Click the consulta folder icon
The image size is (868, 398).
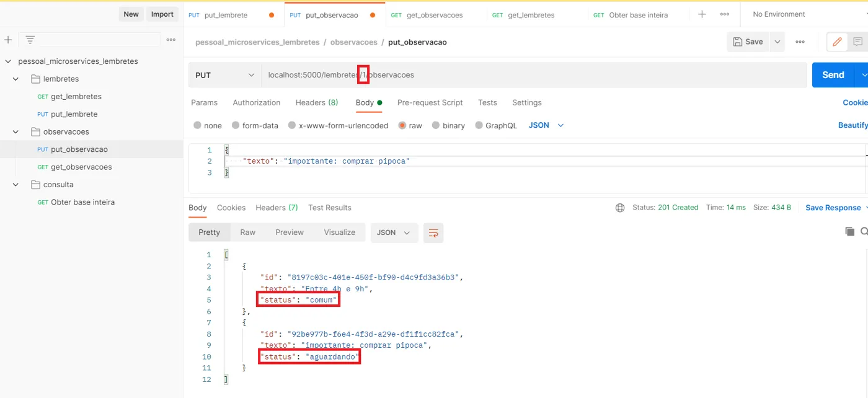pos(35,184)
